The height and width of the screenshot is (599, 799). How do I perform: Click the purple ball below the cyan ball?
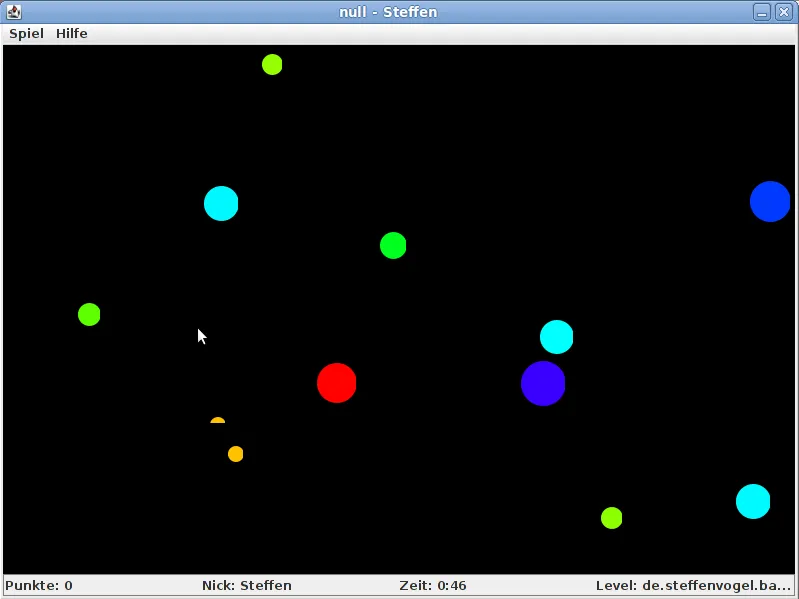(x=543, y=384)
